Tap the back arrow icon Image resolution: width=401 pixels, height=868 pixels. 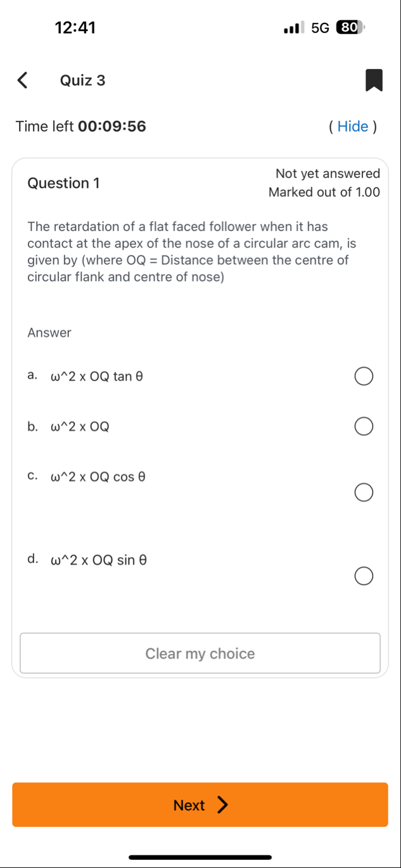point(22,80)
